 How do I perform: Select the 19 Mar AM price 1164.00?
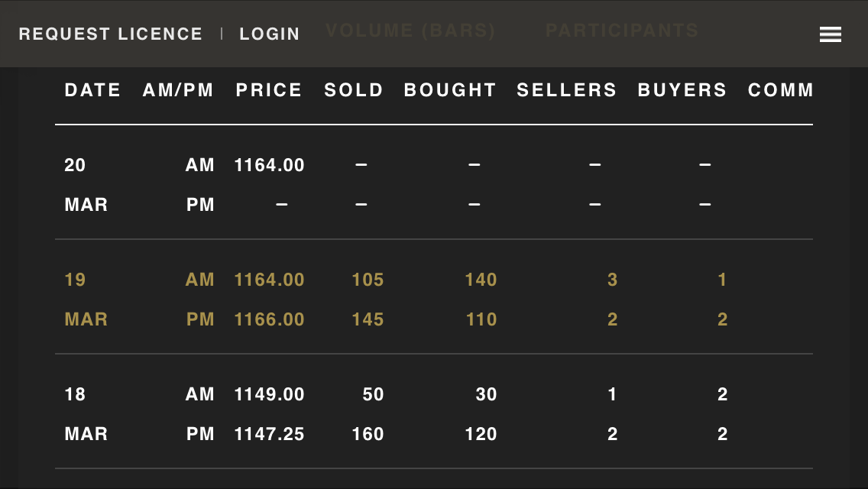(x=269, y=280)
